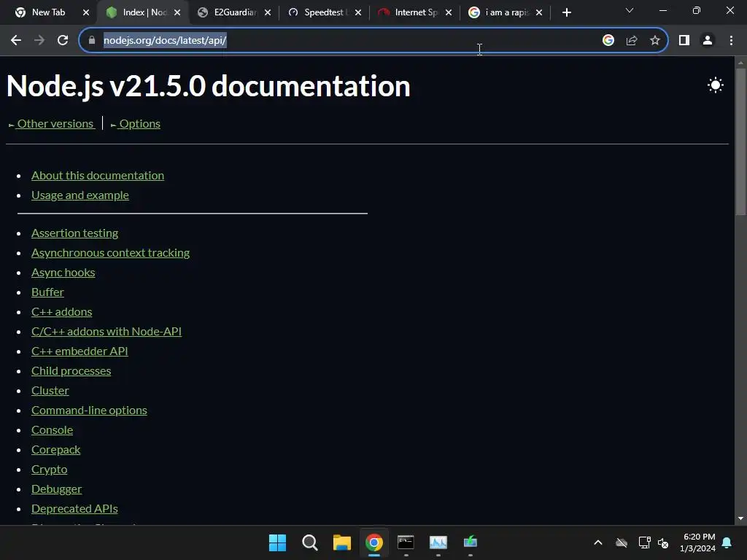747x560 pixels.
Task: Open tab search dropdown chevron
Action: [630, 10]
